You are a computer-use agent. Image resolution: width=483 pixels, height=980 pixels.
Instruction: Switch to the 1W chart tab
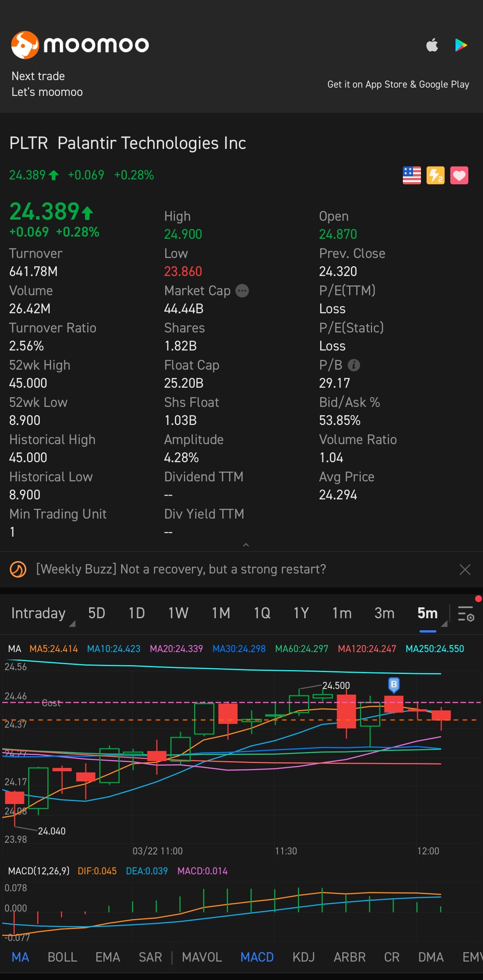coord(178,613)
